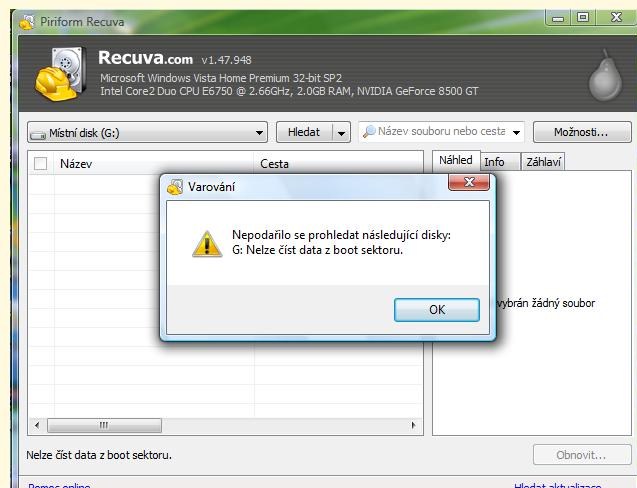Click the 'Intel Core2 Duo CPU E6750' text line
Image resolution: width=637 pixels, height=488 pixels.
(x=289, y=91)
